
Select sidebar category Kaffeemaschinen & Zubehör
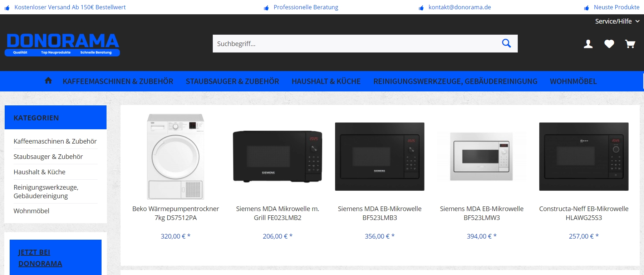pyautogui.click(x=55, y=141)
